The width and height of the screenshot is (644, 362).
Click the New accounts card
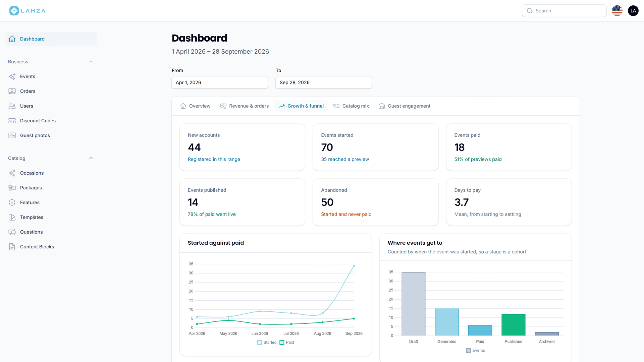click(x=242, y=147)
